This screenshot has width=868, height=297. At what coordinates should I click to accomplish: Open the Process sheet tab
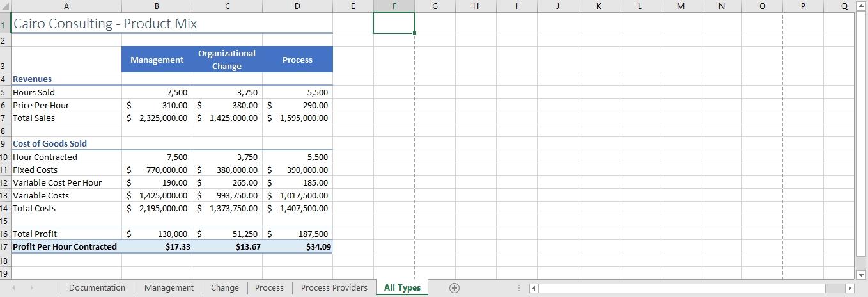coord(269,288)
